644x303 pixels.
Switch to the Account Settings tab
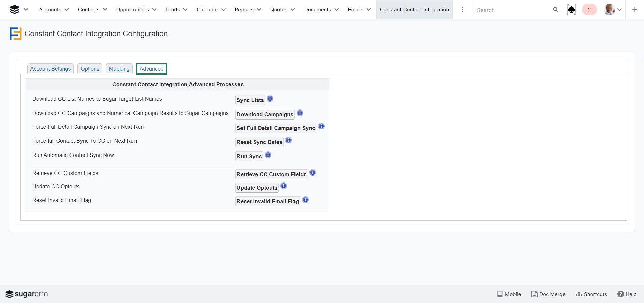[x=50, y=69]
